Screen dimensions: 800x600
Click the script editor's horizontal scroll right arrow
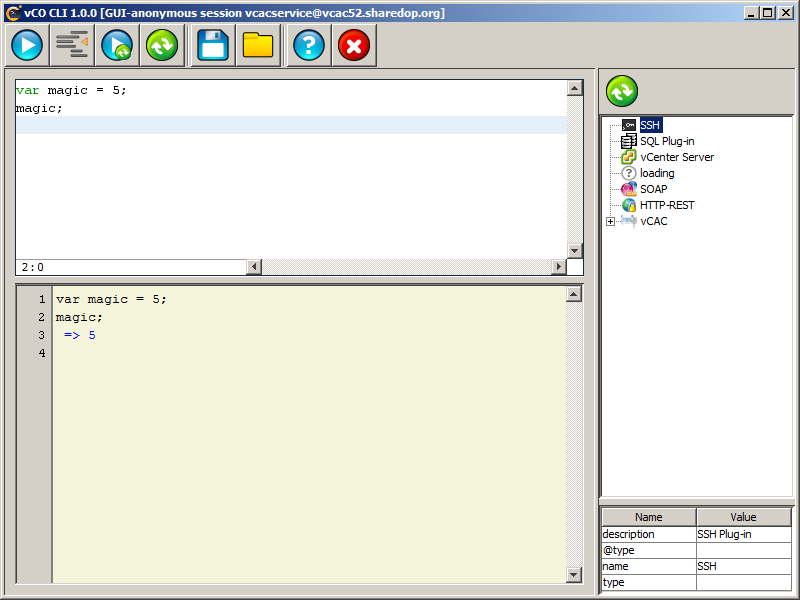pyautogui.click(x=558, y=267)
